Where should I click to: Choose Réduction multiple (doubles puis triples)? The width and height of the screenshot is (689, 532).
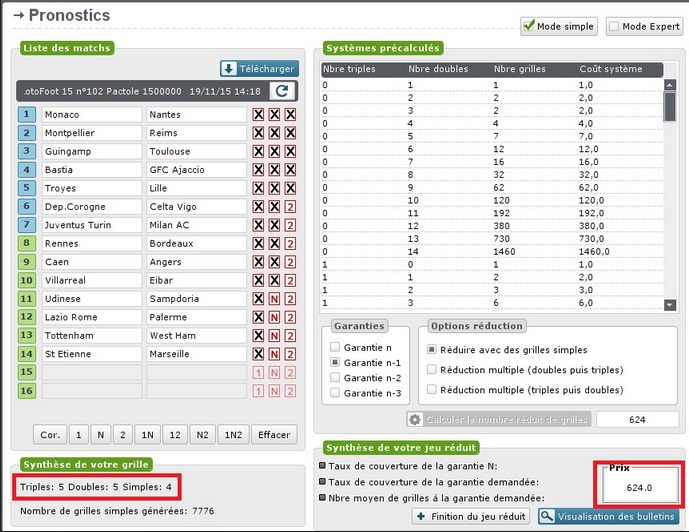click(431, 369)
